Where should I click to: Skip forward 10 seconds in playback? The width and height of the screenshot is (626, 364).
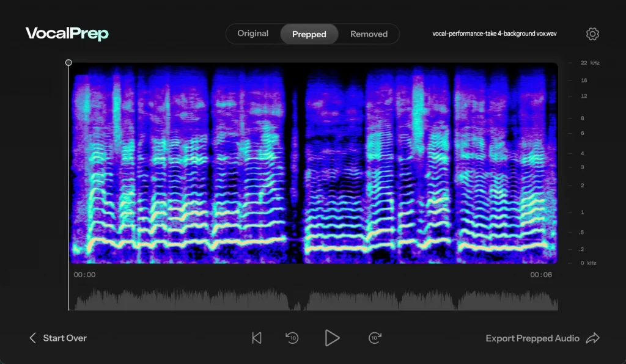[x=374, y=338]
